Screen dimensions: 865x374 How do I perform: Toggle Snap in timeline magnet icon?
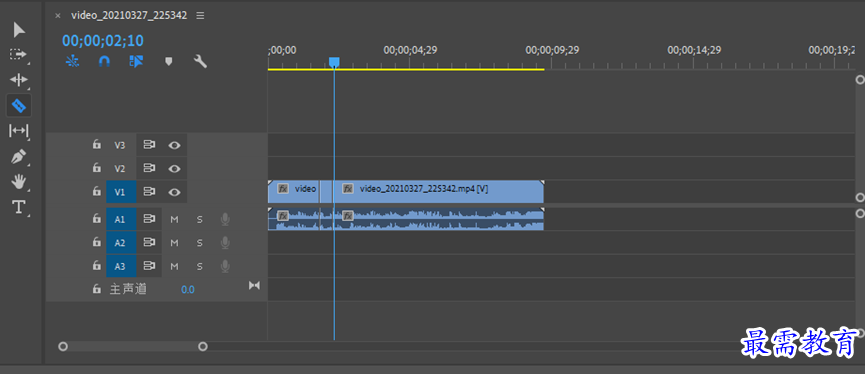point(104,61)
